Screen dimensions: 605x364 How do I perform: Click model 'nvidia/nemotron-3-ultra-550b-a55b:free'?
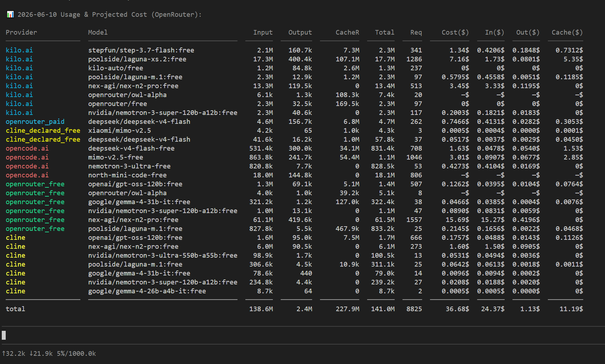coord(163,256)
